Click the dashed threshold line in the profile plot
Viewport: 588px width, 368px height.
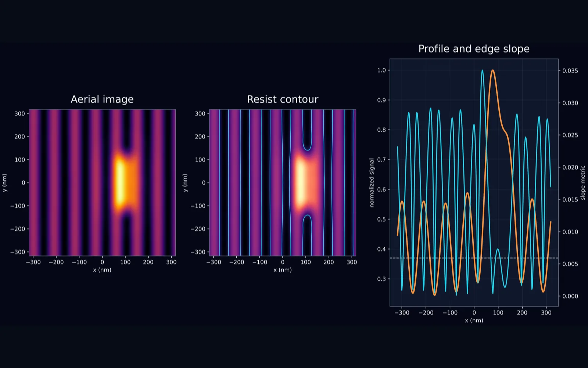tap(474, 258)
